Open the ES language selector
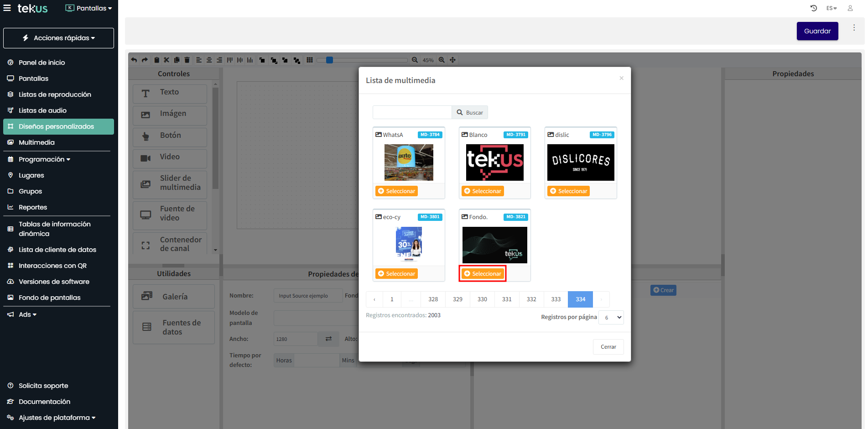 [x=831, y=8]
